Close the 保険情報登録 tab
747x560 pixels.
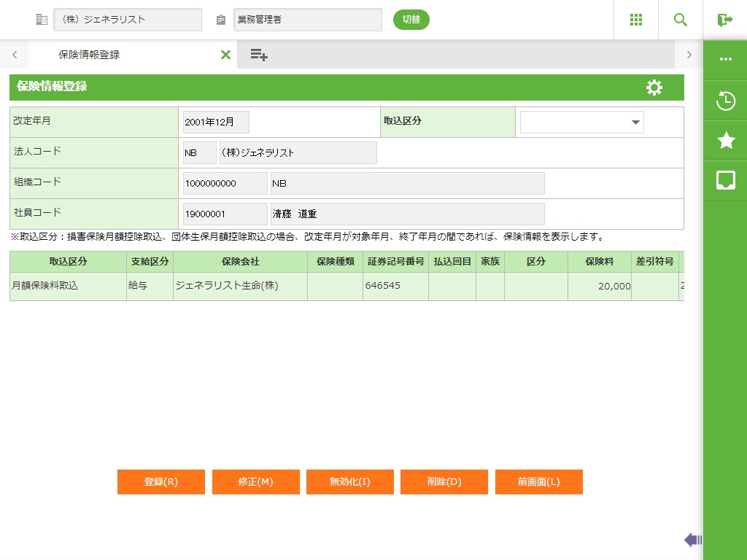225,55
